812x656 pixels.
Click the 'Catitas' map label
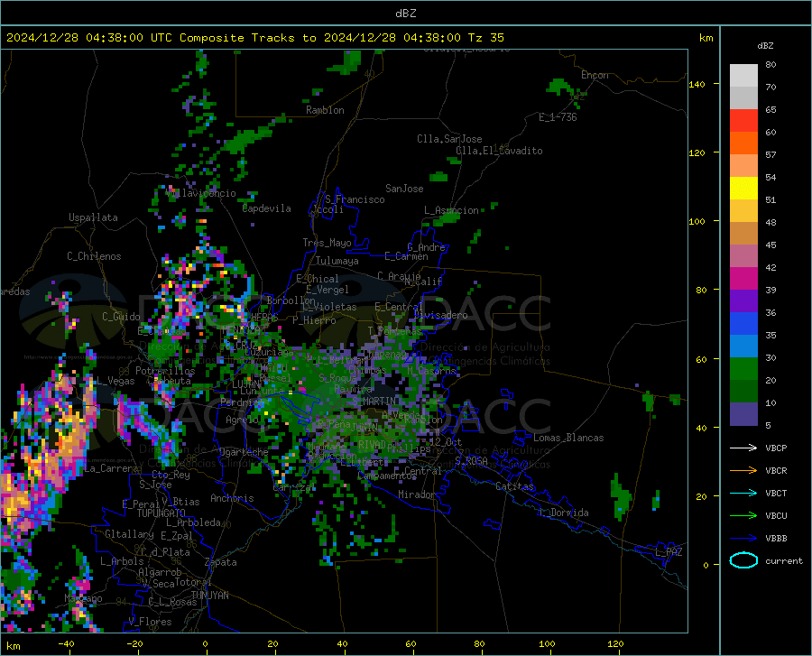(x=515, y=486)
